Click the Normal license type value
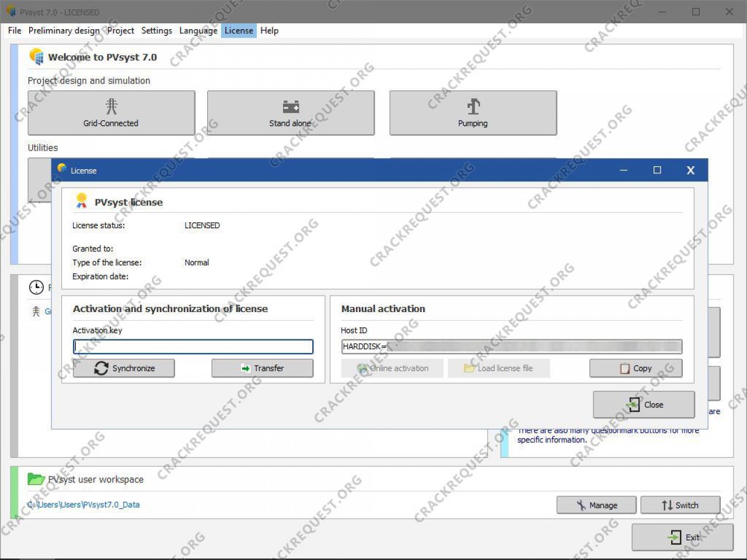Image resolution: width=747 pixels, height=560 pixels. pyautogui.click(x=197, y=262)
